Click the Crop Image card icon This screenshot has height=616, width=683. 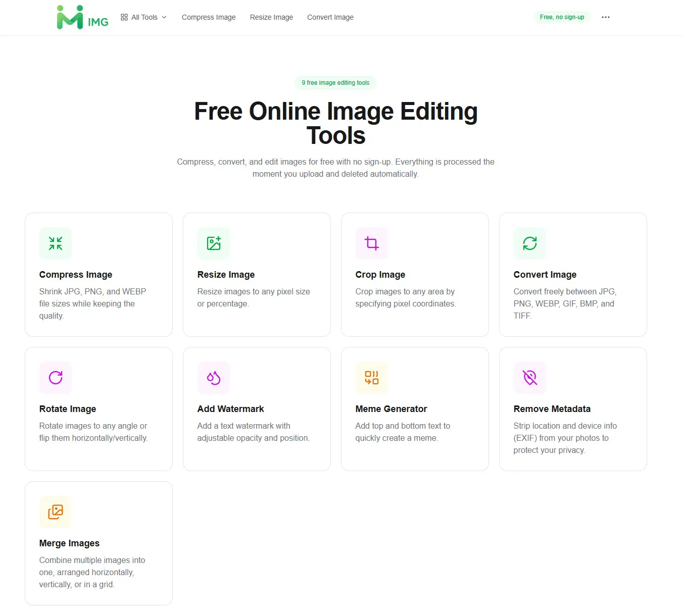click(x=372, y=243)
